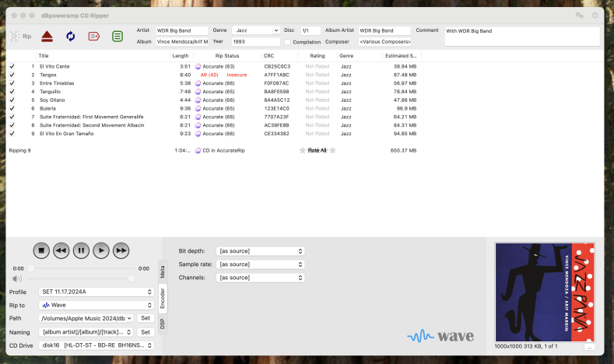Uncheck track 2 Tangos
This screenshot has width=614, height=364.
point(12,75)
